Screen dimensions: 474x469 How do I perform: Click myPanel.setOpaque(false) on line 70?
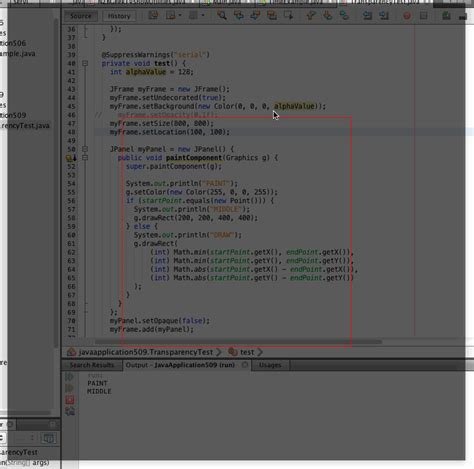160,321
